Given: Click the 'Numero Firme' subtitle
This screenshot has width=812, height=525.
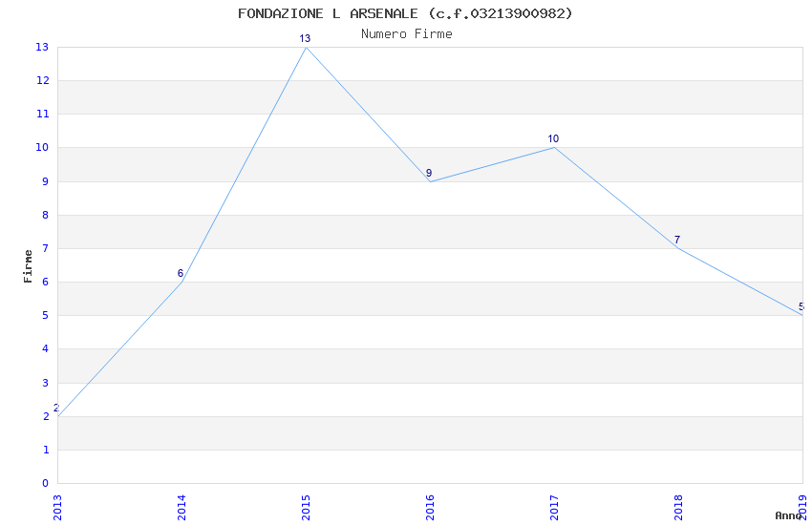Looking at the screenshot, I should click(407, 34).
